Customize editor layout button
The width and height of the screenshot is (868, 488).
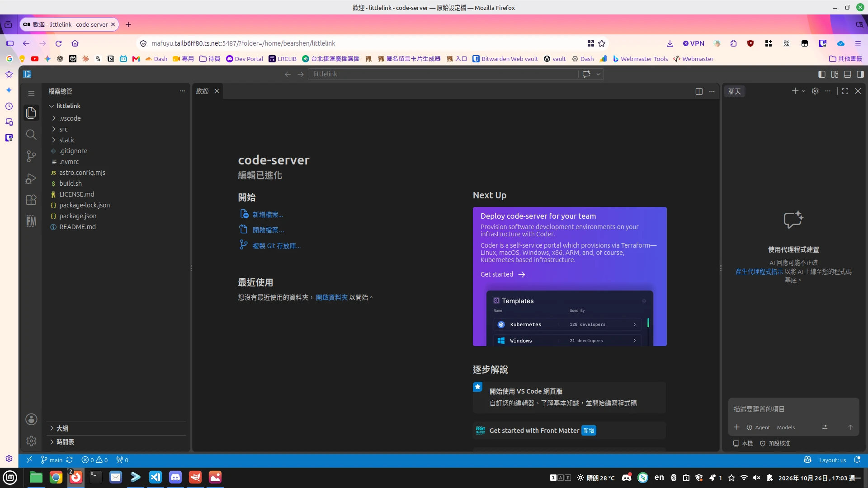click(x=835, y=74)
